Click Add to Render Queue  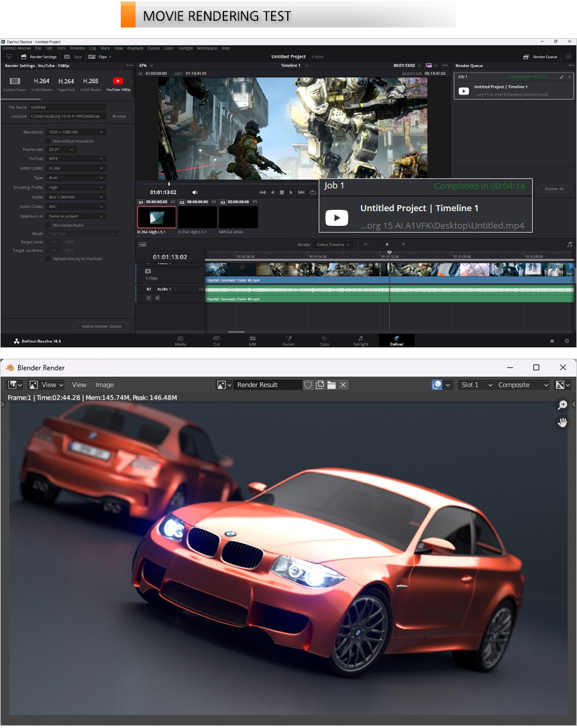pos(102,326)
